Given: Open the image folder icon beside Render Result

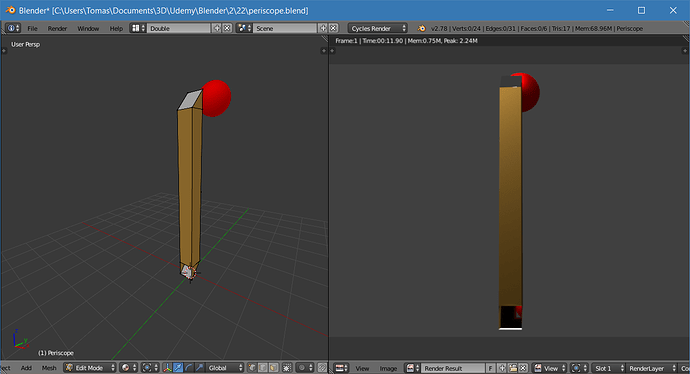Looking at the screenshot, I should pos(513,368).
